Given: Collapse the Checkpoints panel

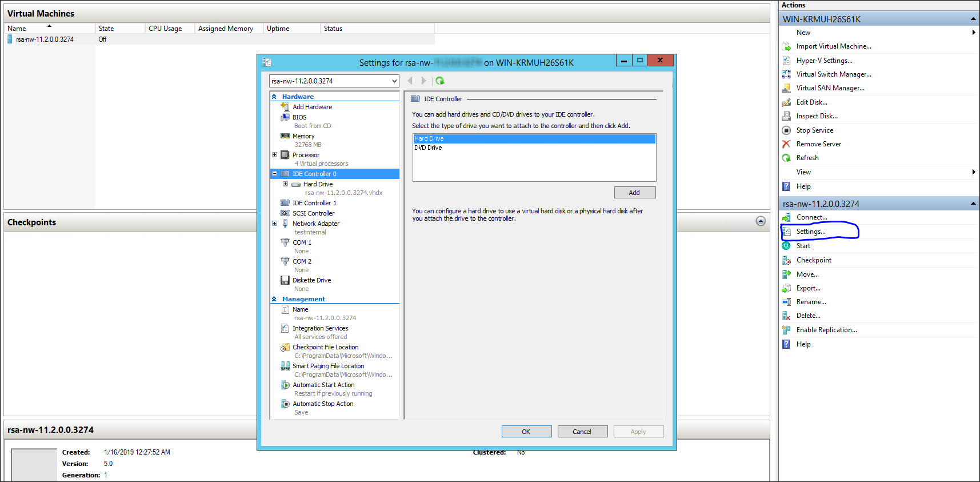Looking at the screenshot, I should point(760,221).
